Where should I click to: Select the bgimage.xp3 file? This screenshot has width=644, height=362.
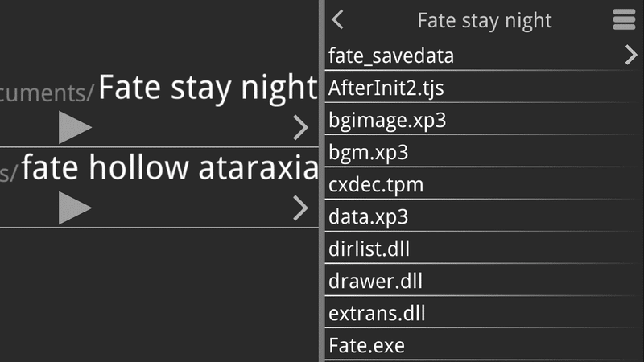(x=386, y=121)
